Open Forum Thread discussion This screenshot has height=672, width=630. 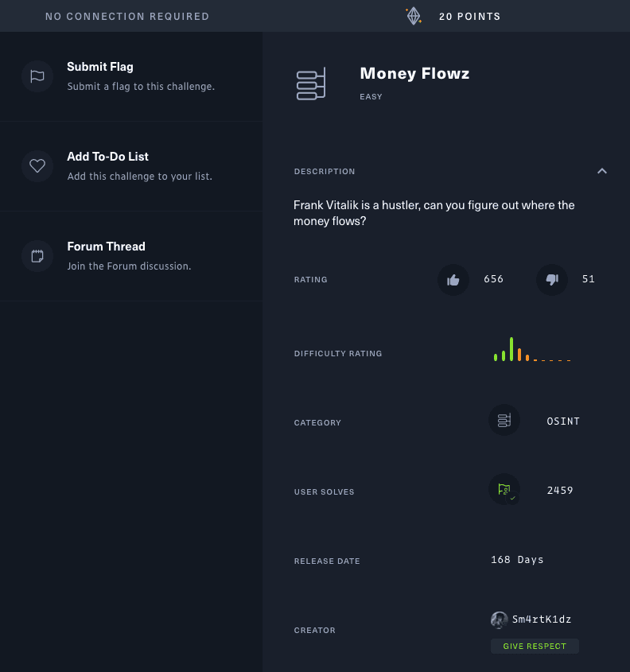[131, 256]
